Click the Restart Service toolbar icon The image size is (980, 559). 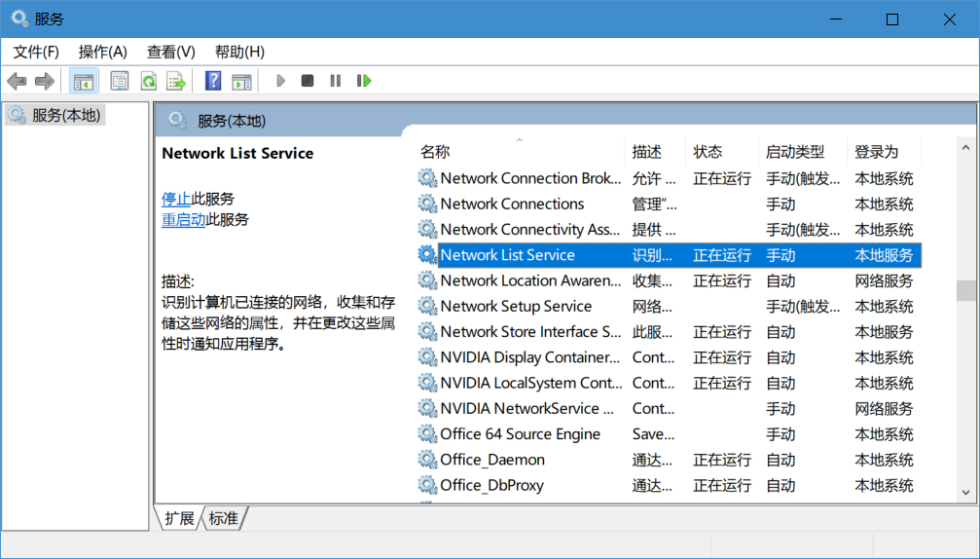click(x=364, y=81)
